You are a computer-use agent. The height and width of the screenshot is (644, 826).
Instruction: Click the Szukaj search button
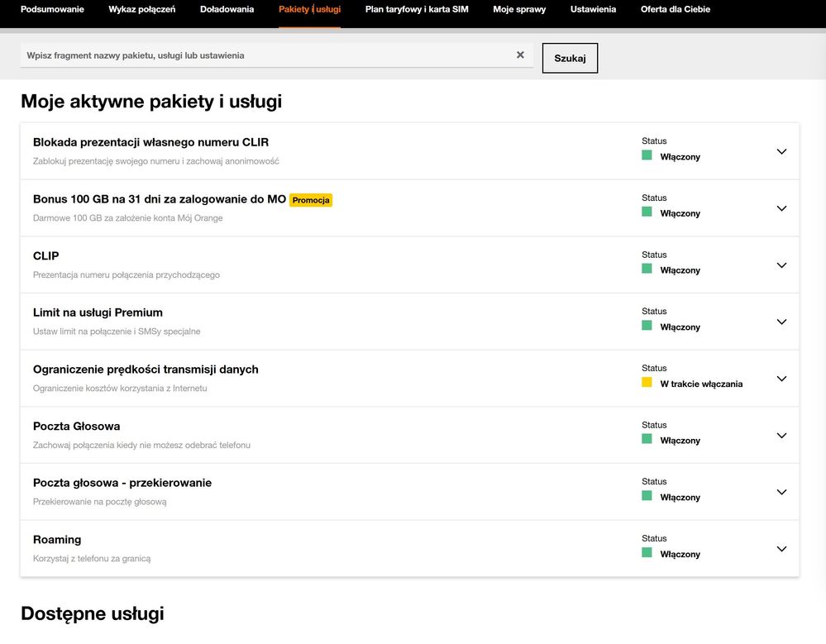click(570, 59)
